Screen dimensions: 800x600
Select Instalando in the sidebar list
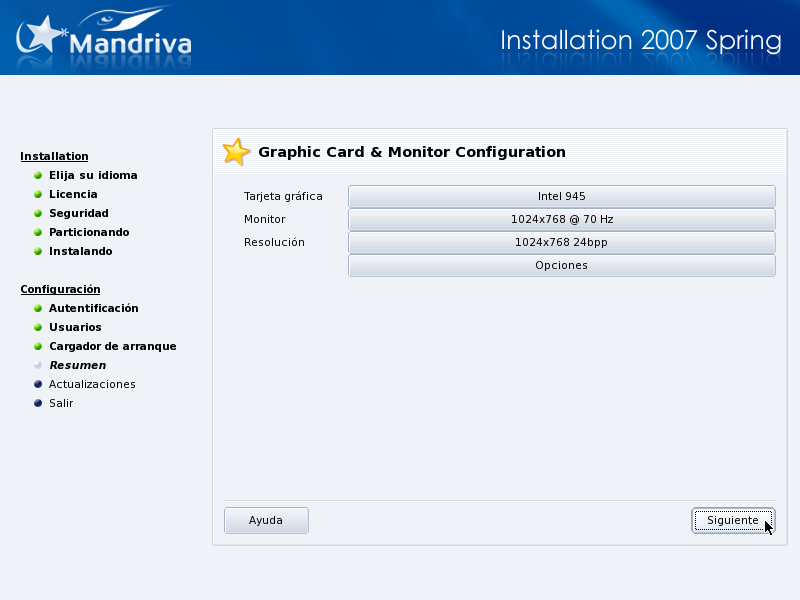[80, 251]
